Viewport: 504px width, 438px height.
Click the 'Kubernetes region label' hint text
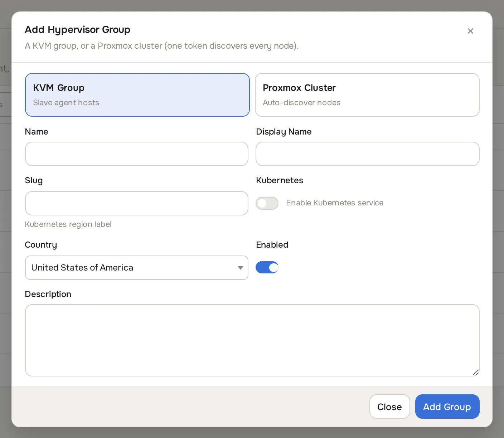coord(68,224)
